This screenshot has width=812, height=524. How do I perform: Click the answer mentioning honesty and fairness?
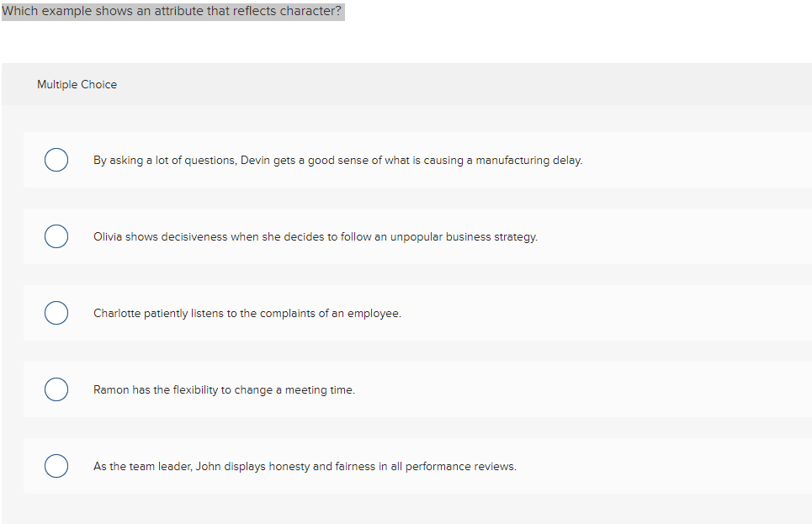305,466
